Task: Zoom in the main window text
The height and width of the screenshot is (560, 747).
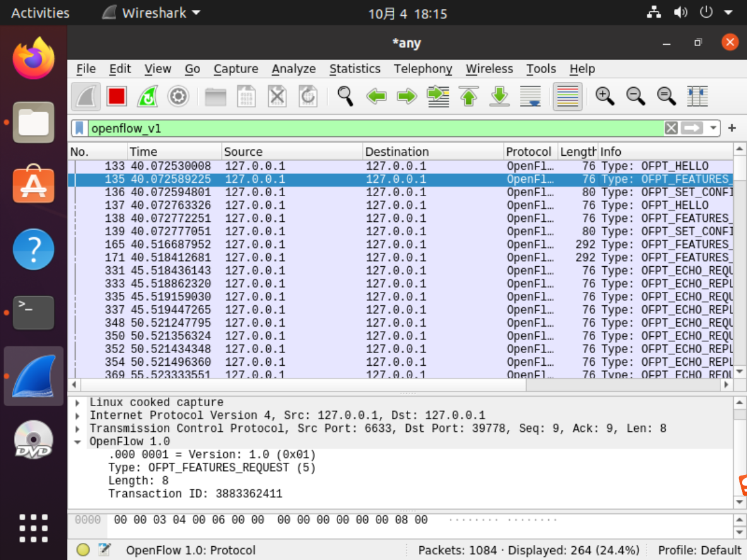Action: (604, 96)
